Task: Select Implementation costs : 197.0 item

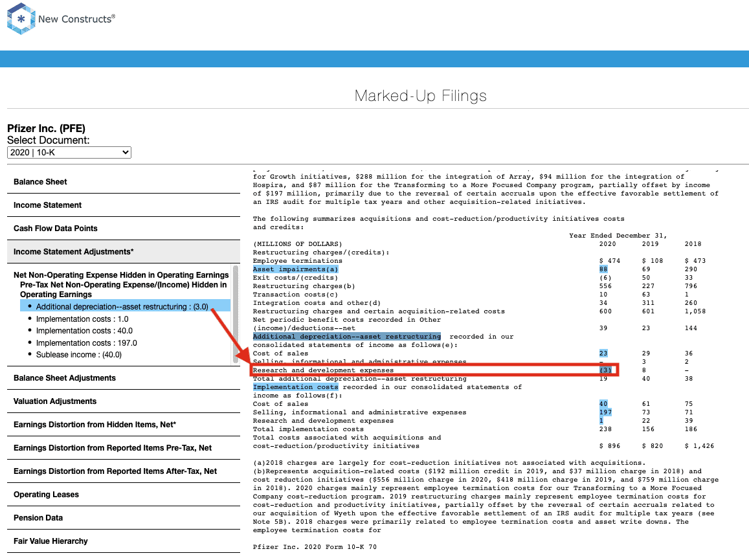Action: (x=87, y=343)
